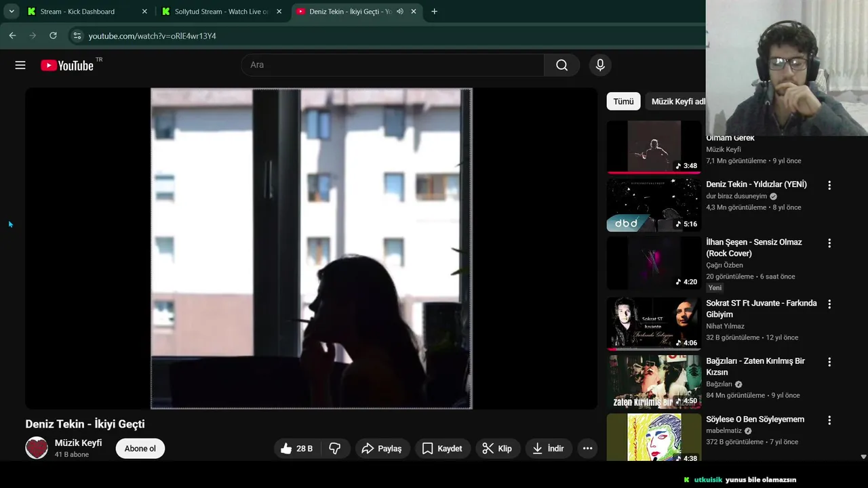Screen dimensions: 868x488
Task: Switch to Stream - Kick Dashboard tab
Action: tap(87, 12)
